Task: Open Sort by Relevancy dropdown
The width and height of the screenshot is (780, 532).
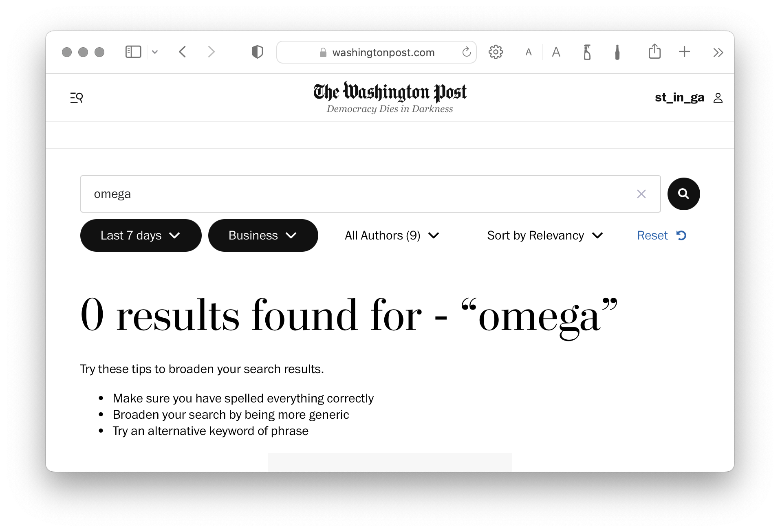Action: [544, 235]
